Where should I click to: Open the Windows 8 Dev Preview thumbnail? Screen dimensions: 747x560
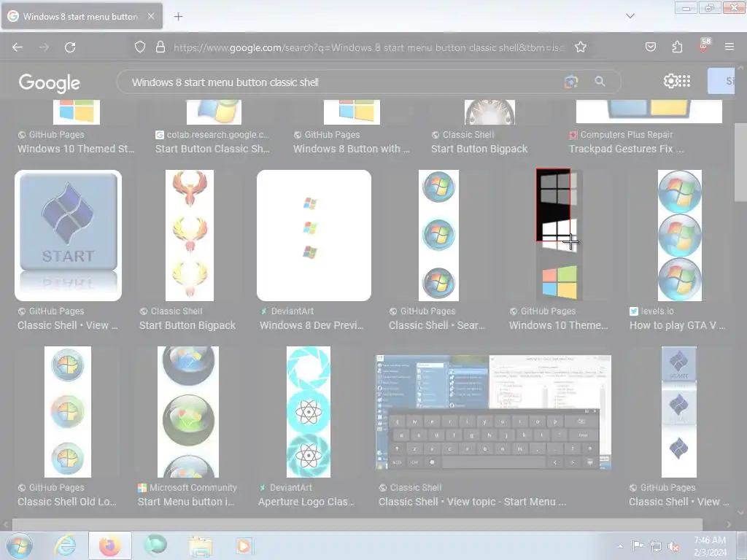[x=314, y=236]
